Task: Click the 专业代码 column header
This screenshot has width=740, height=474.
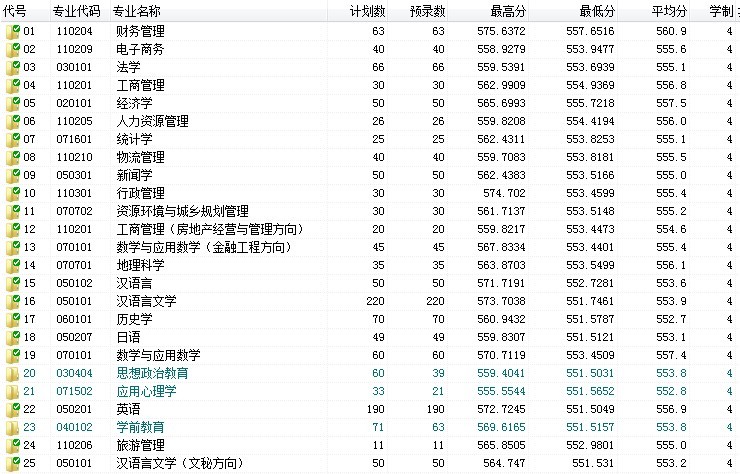Action: [x=77, y=11]
